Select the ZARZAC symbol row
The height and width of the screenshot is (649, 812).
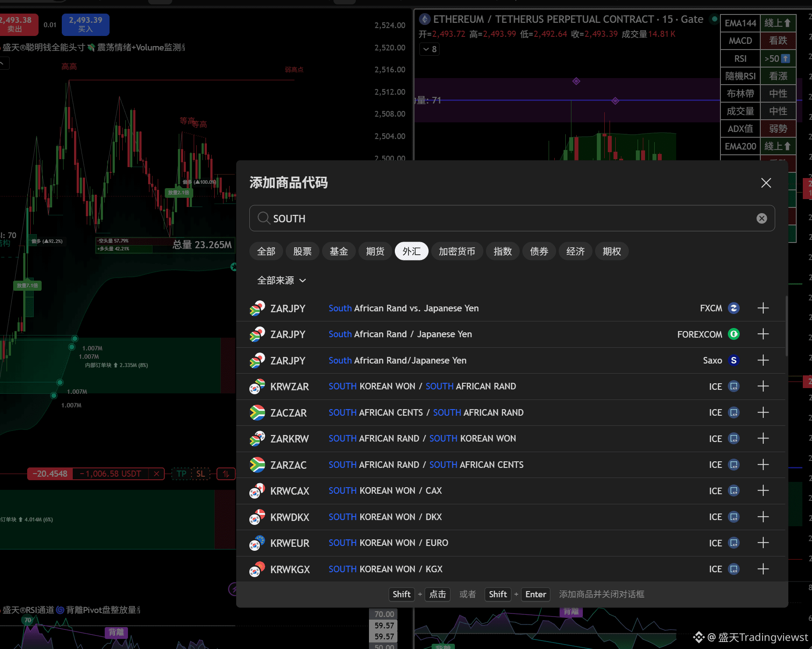511,465
